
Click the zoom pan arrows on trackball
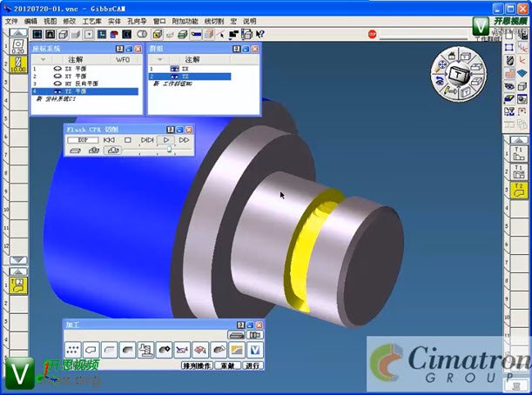pos(441,65)
